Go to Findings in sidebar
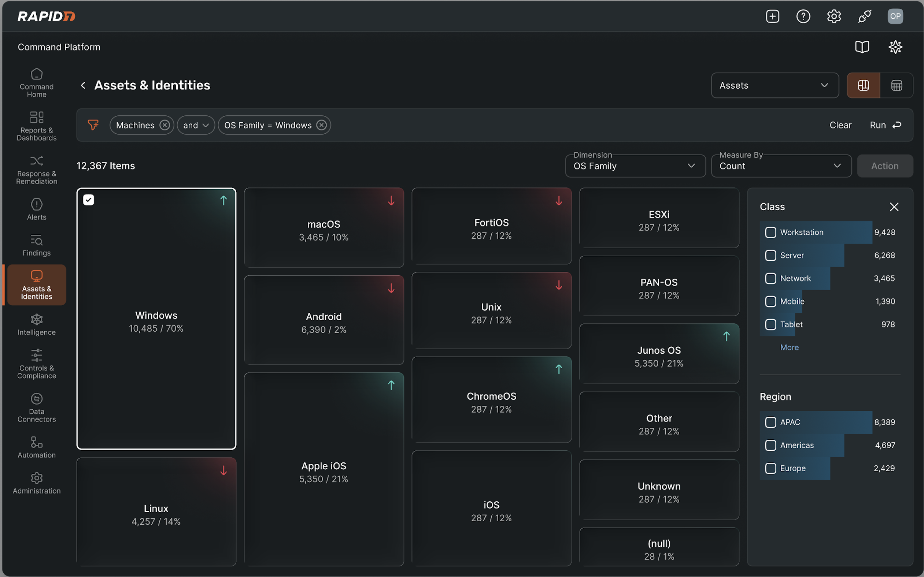The width and height of the screenshot is (924, 577). click(x=37, y=245)
